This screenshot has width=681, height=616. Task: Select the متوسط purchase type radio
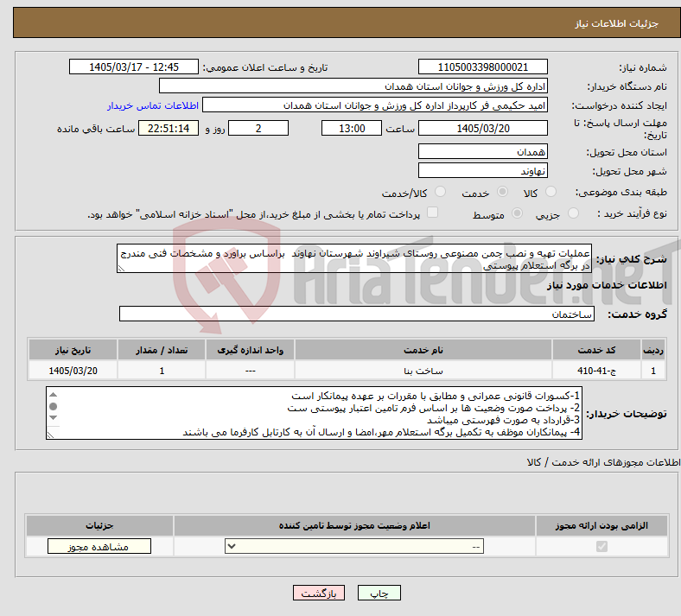(x=518, y=213)
